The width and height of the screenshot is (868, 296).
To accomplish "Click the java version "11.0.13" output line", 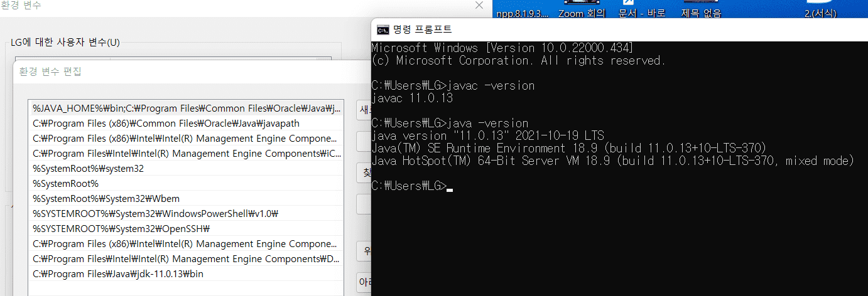I will coord(488,136).
